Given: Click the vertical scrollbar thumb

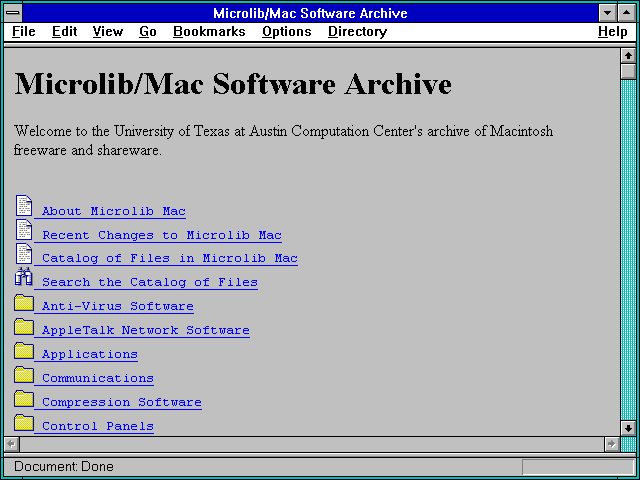Looking at the screenshot, I should tap(628, 71).
